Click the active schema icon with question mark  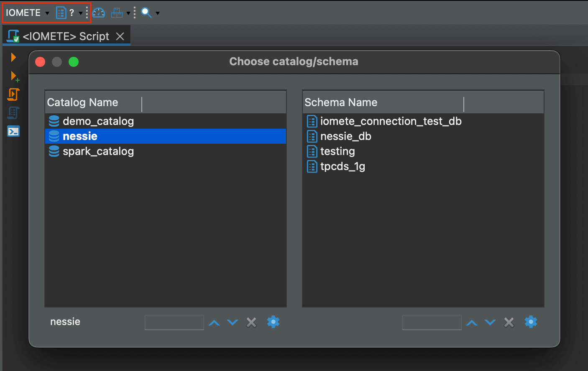(x=65, y=13)
